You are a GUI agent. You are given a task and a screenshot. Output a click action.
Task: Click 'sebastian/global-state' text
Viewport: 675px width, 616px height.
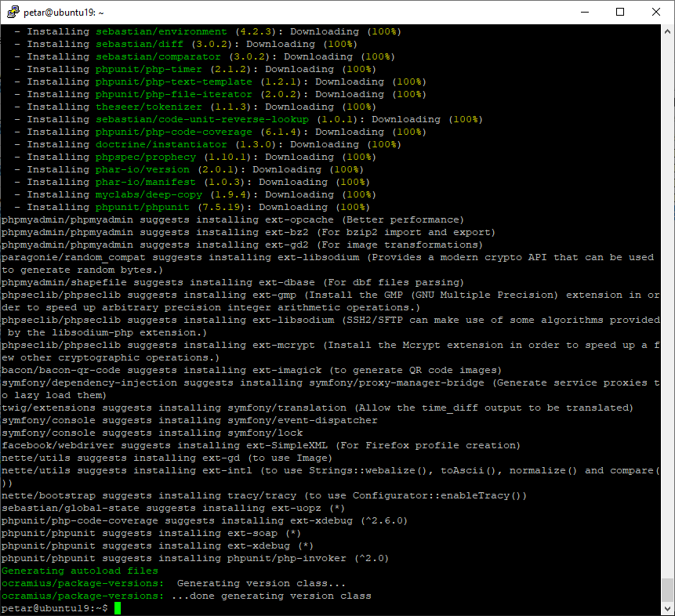[x=71, y=508]
